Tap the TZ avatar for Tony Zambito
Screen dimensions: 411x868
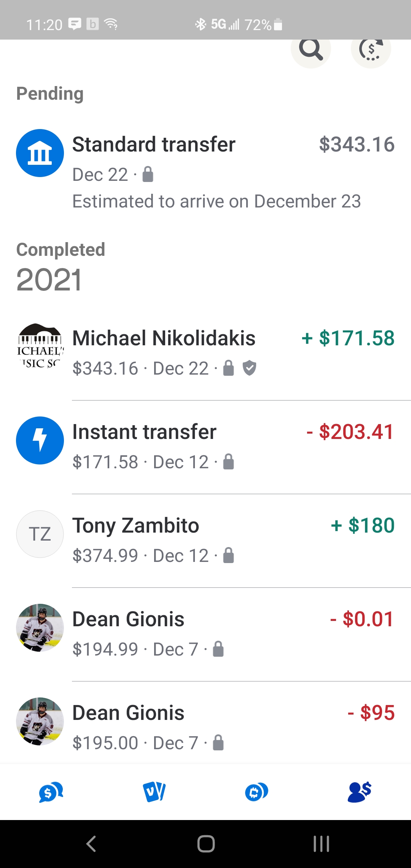40,534
